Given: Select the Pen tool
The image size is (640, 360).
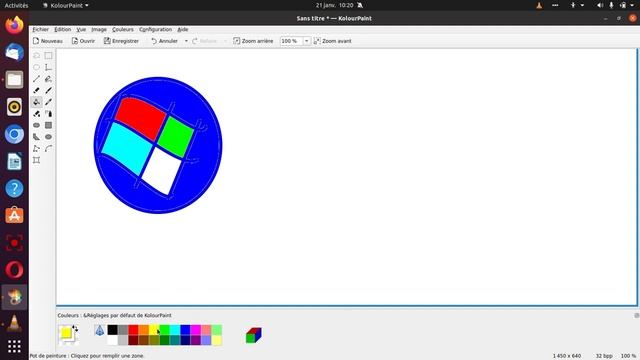Looking at the screenshot, I should [48, 79].
